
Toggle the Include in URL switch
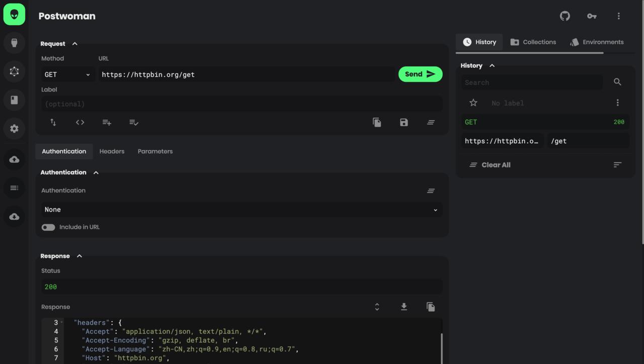point(48,227)
